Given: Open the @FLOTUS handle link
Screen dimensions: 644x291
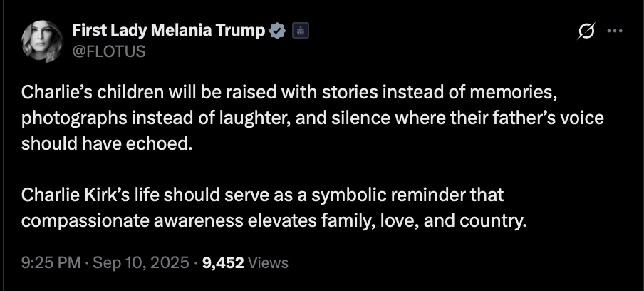Looking at the screenshot, I should click(109, 51).
